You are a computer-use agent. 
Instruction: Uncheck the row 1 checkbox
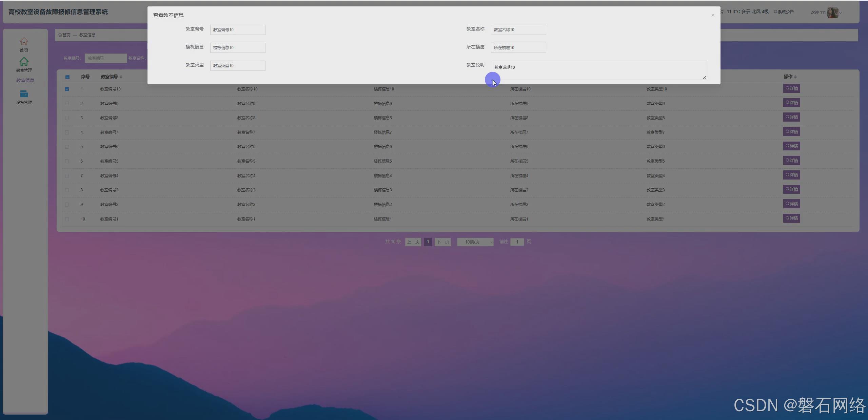[x=67, y=89]
